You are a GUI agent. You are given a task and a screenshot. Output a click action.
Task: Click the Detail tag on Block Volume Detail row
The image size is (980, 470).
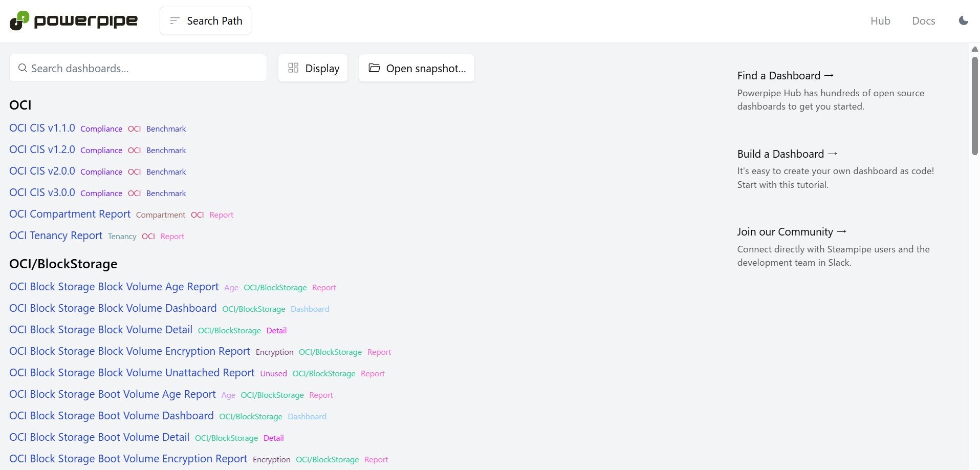point(276,331)
